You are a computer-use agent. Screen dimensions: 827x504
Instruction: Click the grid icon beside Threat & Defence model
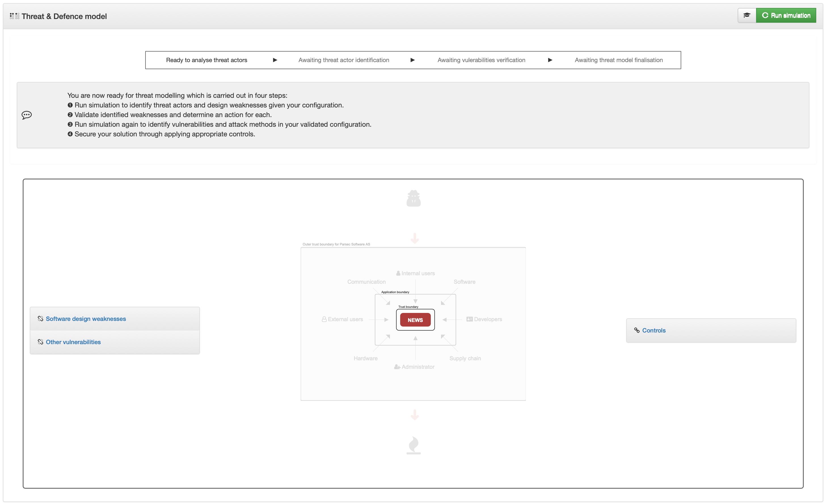[14, 16]
